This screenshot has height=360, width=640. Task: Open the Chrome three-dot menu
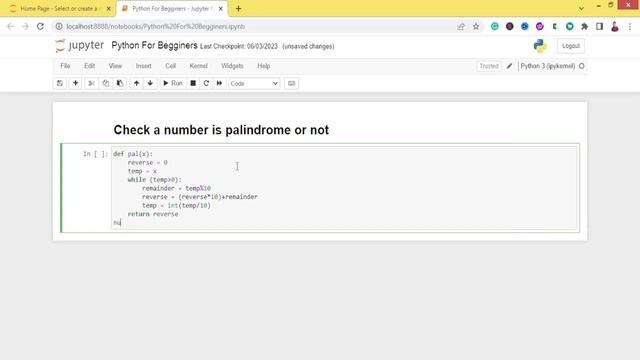pos(630,27)
